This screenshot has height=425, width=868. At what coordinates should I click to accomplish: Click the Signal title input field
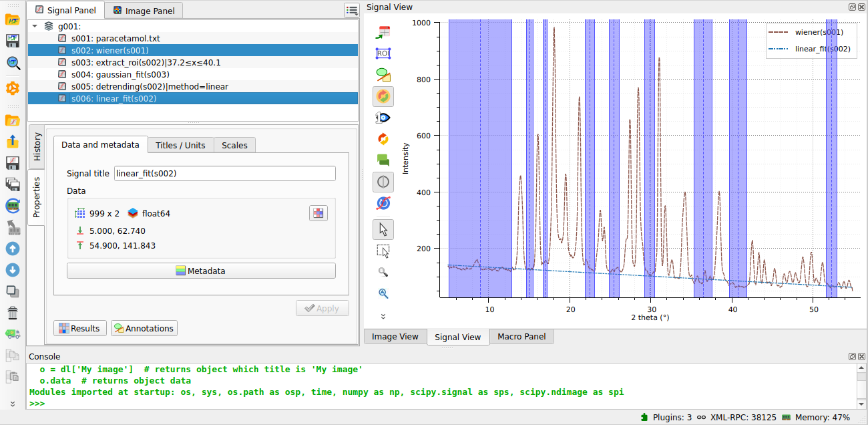click(x=225, y=174)
